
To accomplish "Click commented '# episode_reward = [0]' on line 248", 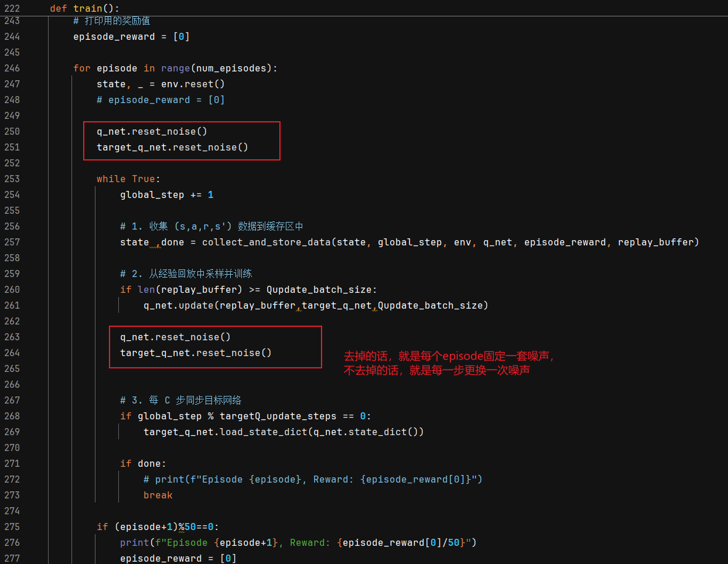I will click(160, 100).
